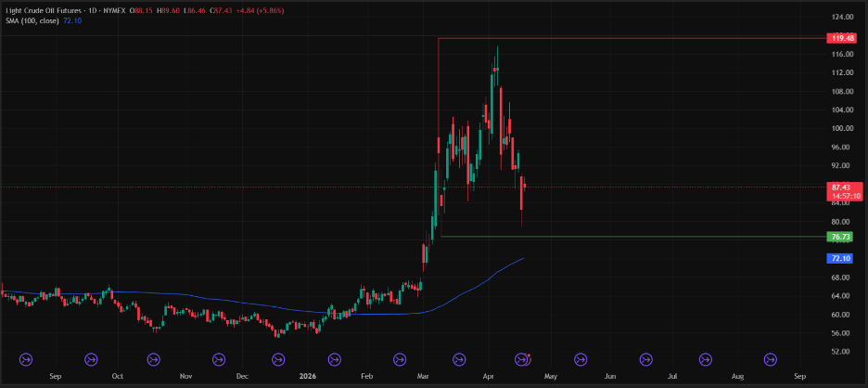
Task: Click the marker between Dec and 2026 labels
Action: coord(276,358)
